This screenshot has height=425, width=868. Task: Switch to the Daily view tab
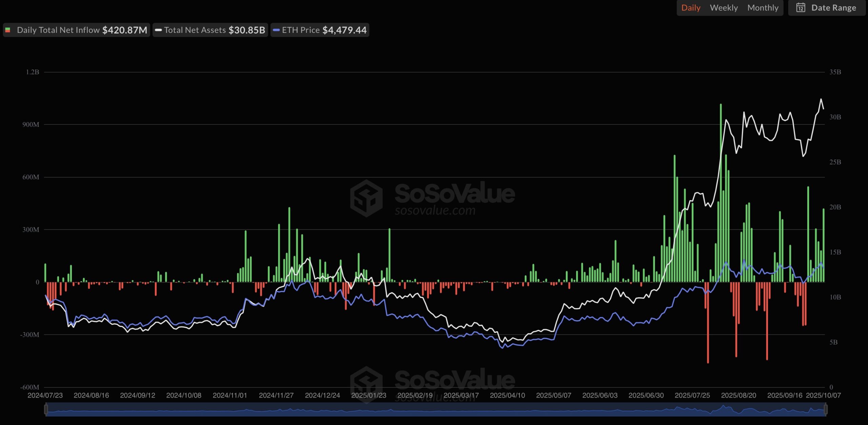tap(691, 8)
